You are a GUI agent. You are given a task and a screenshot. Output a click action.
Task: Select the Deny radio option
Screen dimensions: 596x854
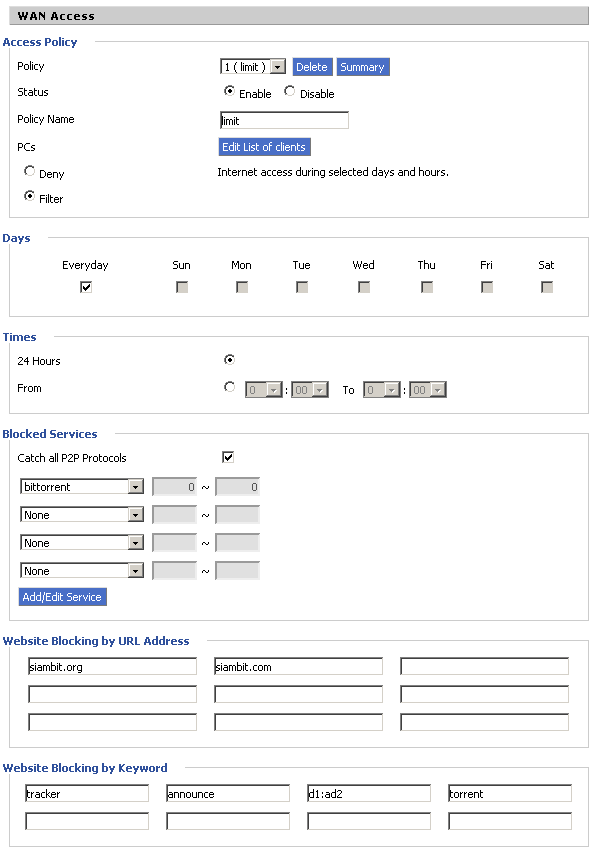[29, 171]
